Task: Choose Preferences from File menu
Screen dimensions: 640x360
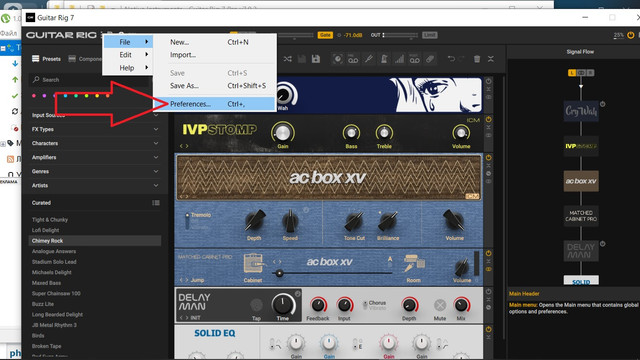Action: click(x=215, y=104)
